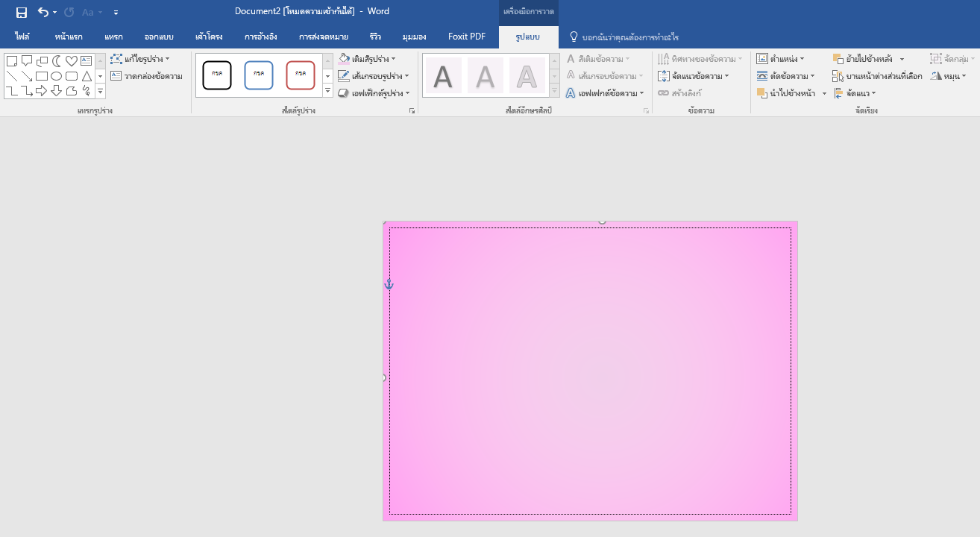Click นำไปข้างหน้า bring forward button
This screenshot has height=537, width=980.
pyautogui.click(x=786, y=93)
